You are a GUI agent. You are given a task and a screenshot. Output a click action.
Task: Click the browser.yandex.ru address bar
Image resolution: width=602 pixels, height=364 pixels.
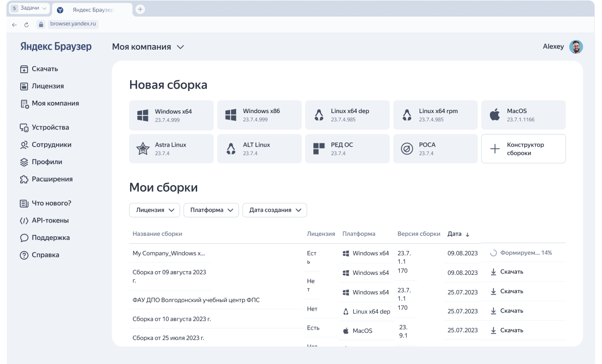[73, 24]
